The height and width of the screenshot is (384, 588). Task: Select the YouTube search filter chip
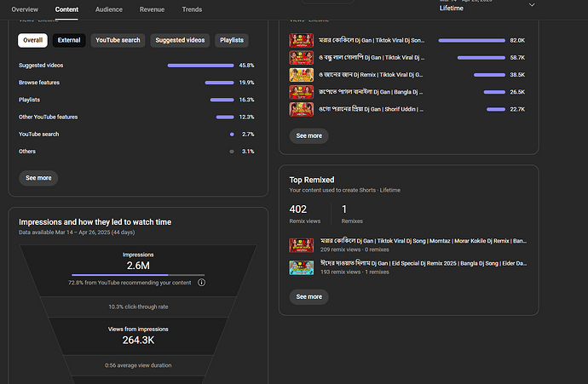(118, 40)
